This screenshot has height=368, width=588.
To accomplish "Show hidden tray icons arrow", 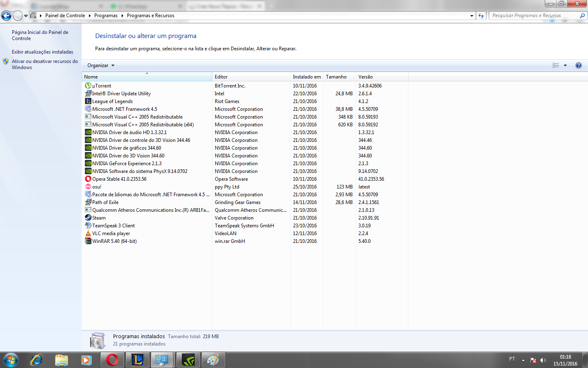I will click(x=523, y=360).
